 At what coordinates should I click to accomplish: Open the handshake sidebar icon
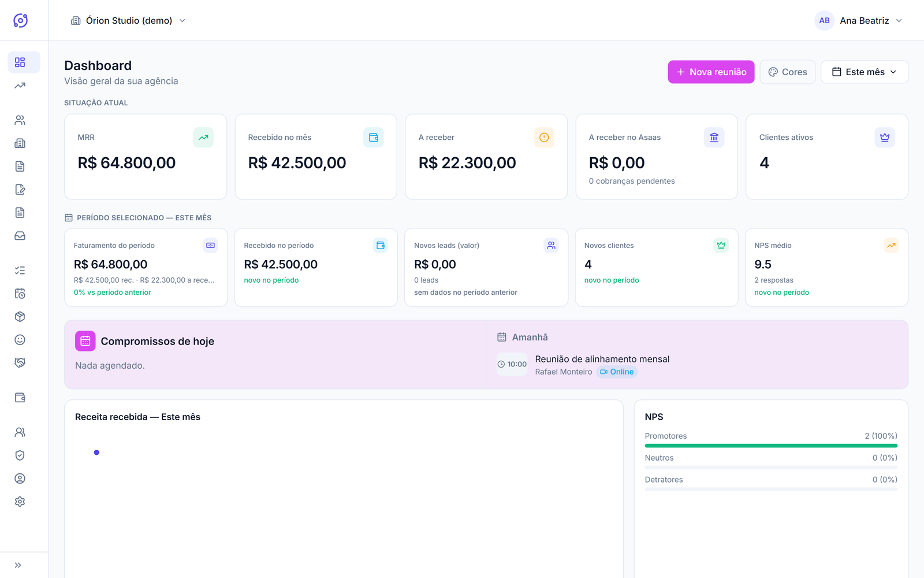(x=20, y=363)
